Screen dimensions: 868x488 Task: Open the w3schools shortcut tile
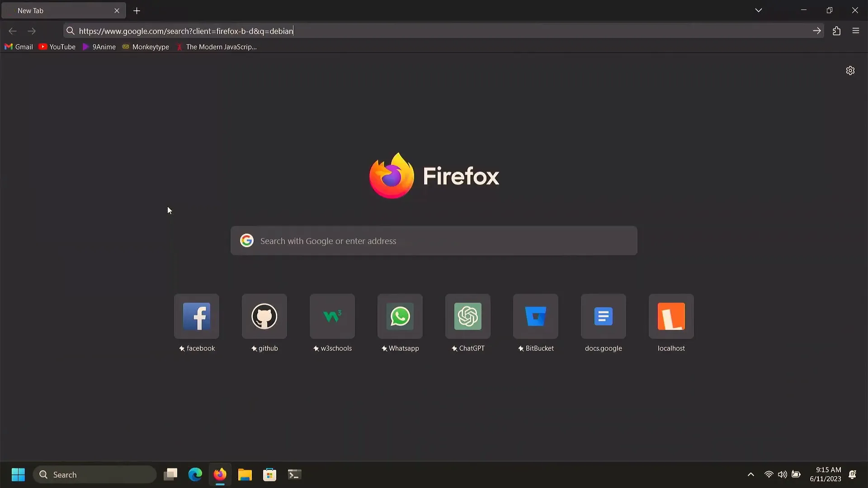[332, 316]
